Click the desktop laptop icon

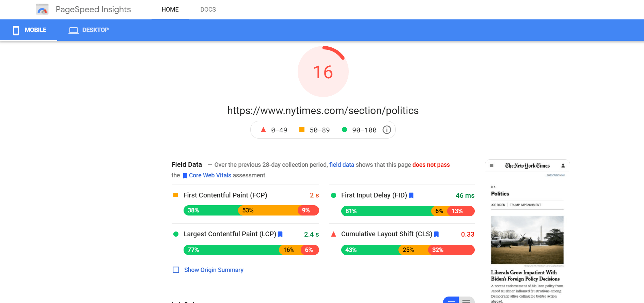point(73,30)
